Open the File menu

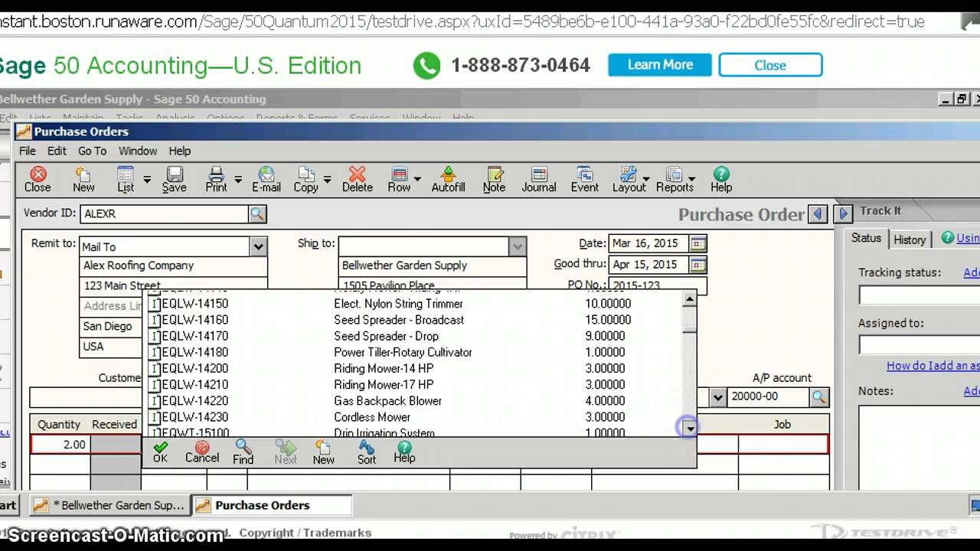(x=28, y=151)
